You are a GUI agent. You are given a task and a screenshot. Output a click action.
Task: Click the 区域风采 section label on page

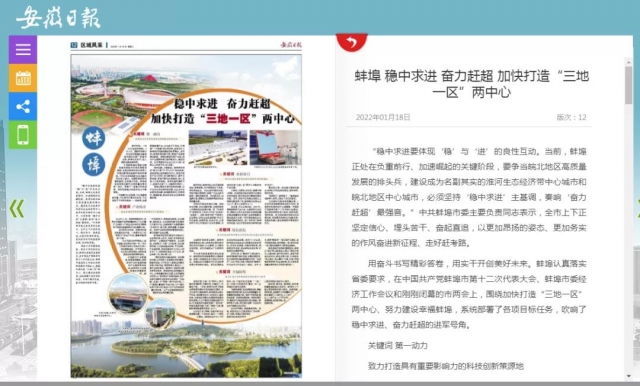click(91, 45)
